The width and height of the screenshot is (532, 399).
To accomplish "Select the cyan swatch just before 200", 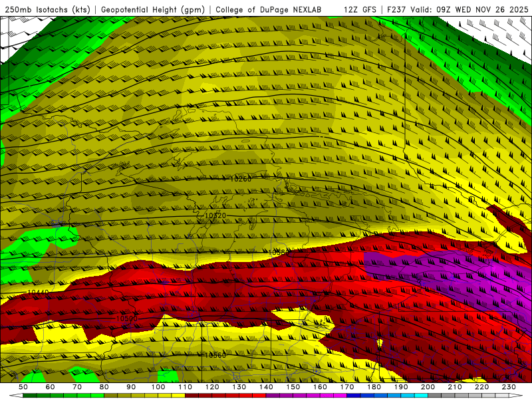I will pos(421,395).
